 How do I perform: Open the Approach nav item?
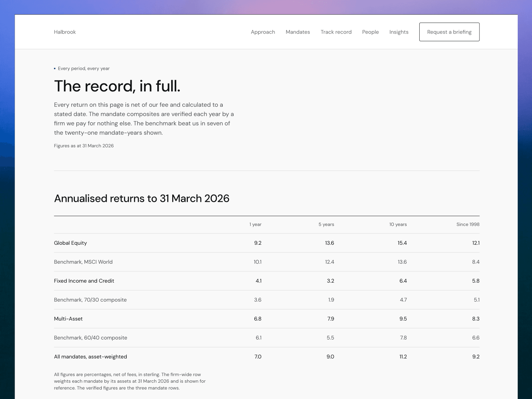pyautogui.click(x=263, y=32)
